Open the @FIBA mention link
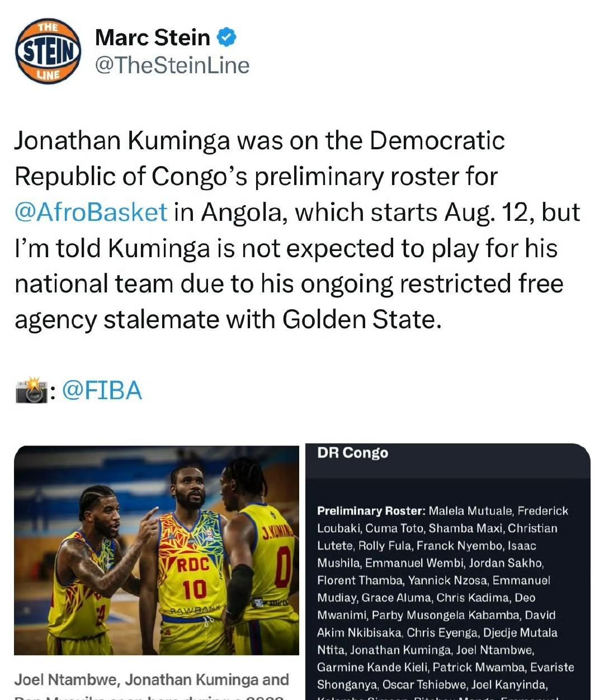This screenshot has height=700, width=604. pyautogui.click(x=102, y=390)
